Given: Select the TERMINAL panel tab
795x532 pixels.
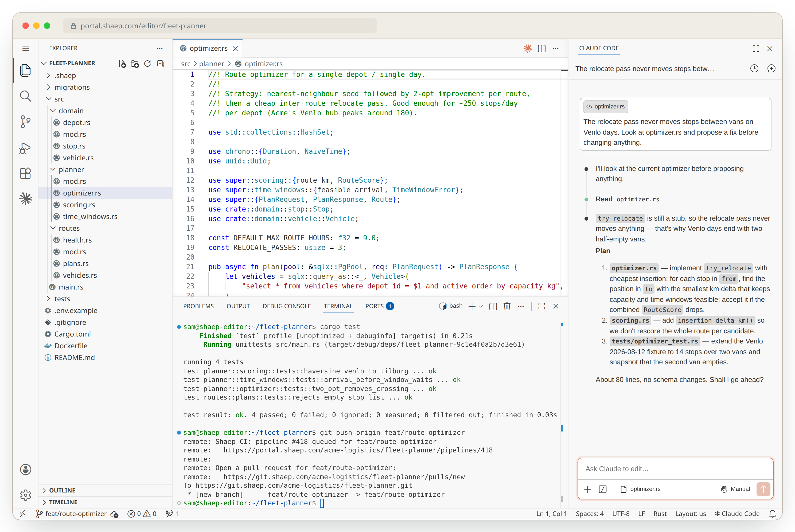Looking at the screenshot, I should tap(338, 306).
